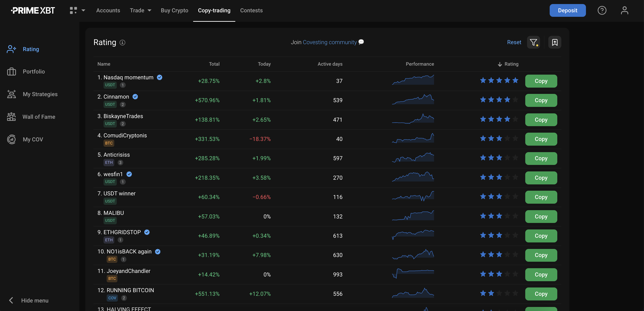
Task: Click Anticrisiss ETH currency tag
Action: pyautogui.click(x=109, y=162)
